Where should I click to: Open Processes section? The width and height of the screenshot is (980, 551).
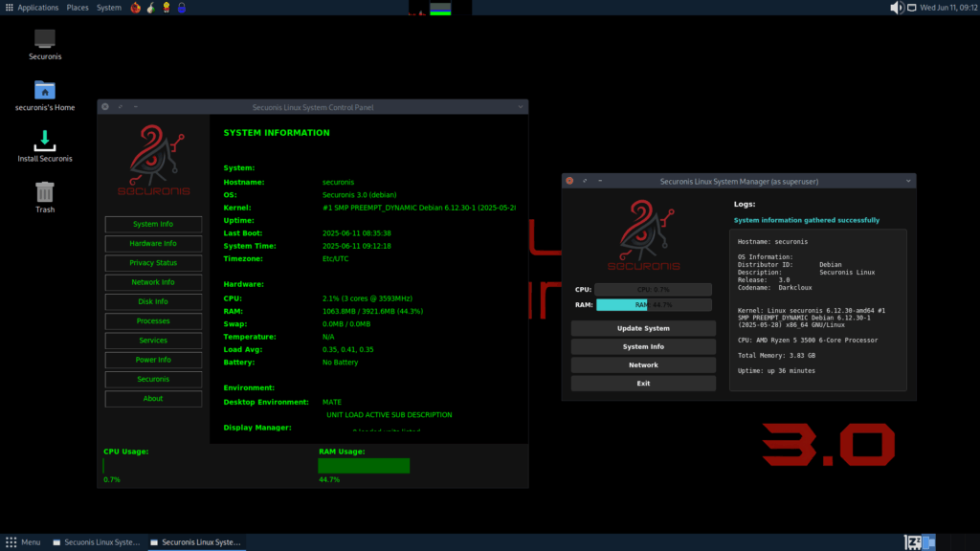[x=153, y=321]
